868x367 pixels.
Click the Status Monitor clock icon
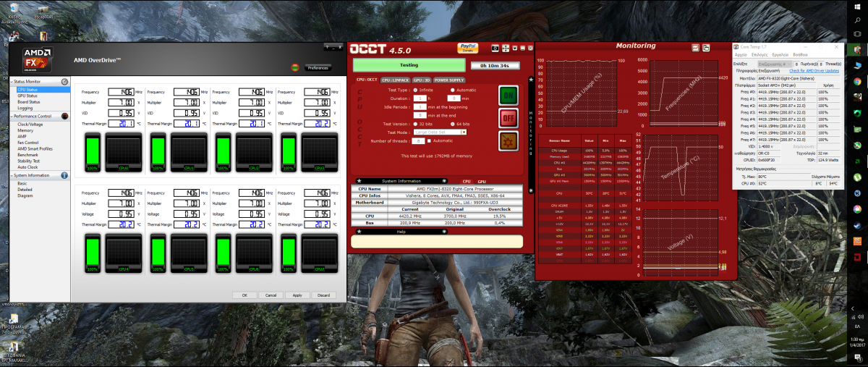click(x=64, y=82)
